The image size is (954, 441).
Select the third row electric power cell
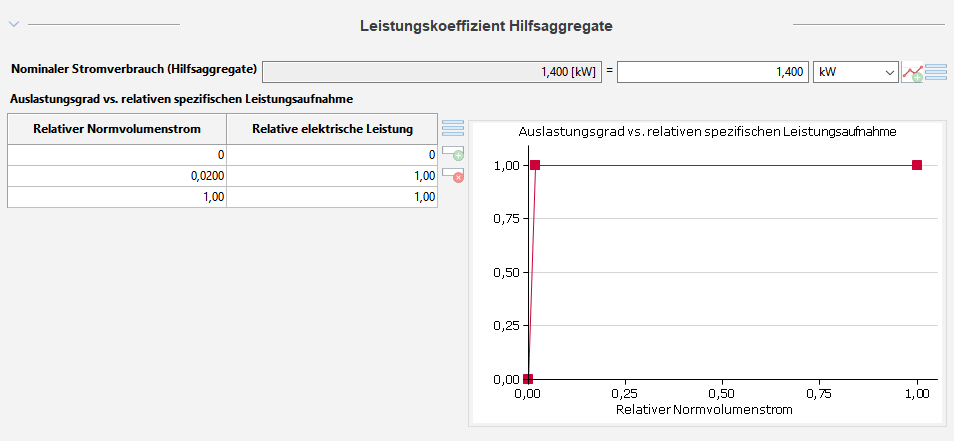coord(332,197)
